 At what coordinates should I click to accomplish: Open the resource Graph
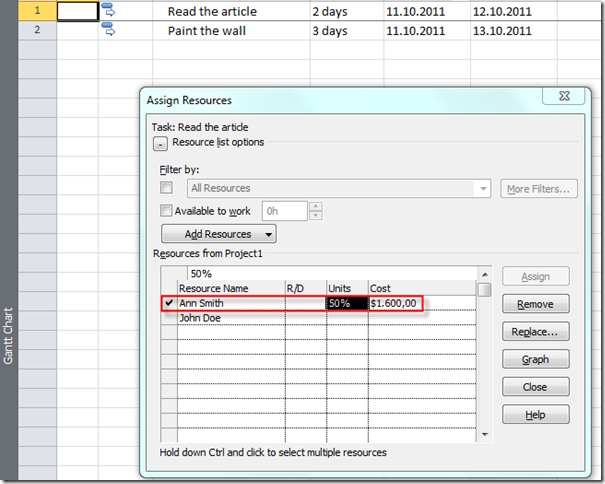click(536, 359)
